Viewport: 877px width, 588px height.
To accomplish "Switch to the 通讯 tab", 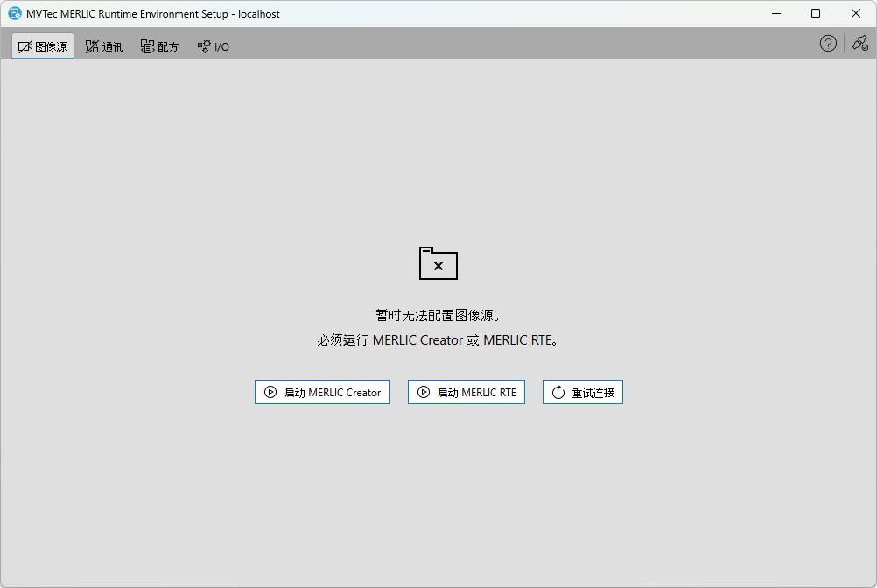I will tap(104, 46).
